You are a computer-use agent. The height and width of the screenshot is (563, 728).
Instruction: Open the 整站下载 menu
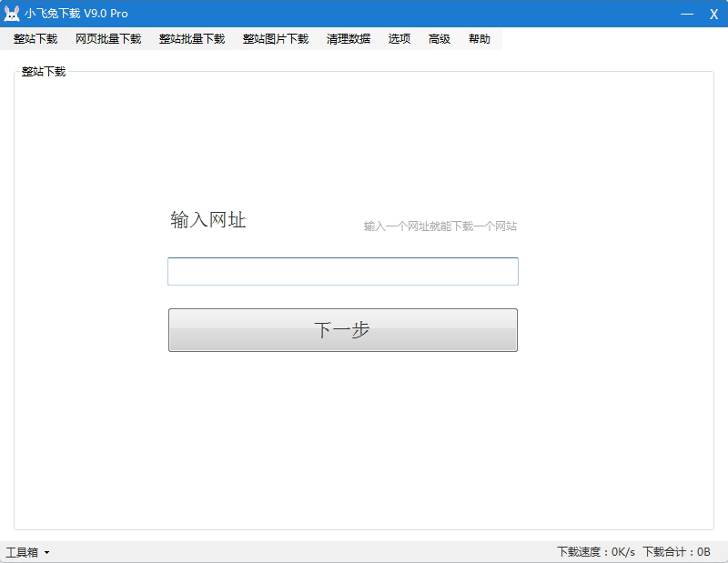(x=35, y=39)
